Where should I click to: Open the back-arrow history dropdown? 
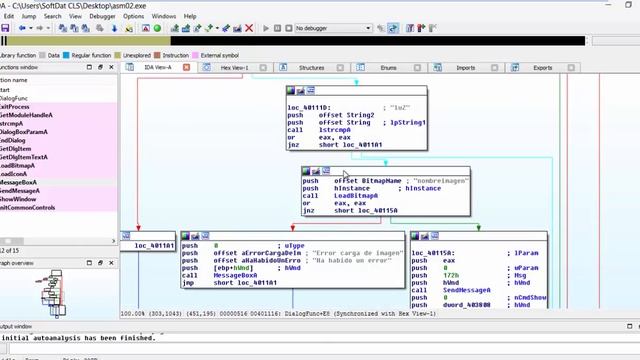pyautogui.click(x=31, y=28)
